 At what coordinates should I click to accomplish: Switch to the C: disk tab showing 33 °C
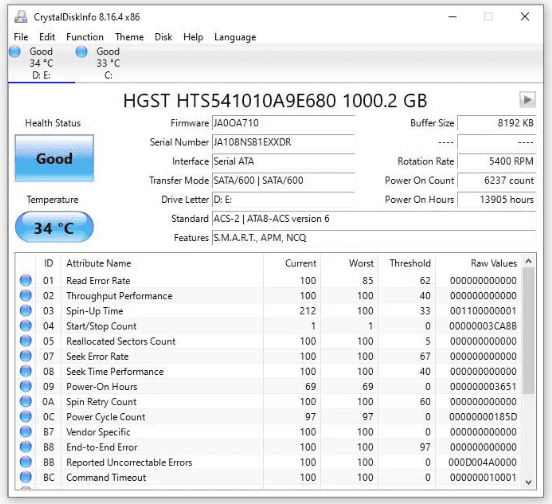tap(108, 63)
